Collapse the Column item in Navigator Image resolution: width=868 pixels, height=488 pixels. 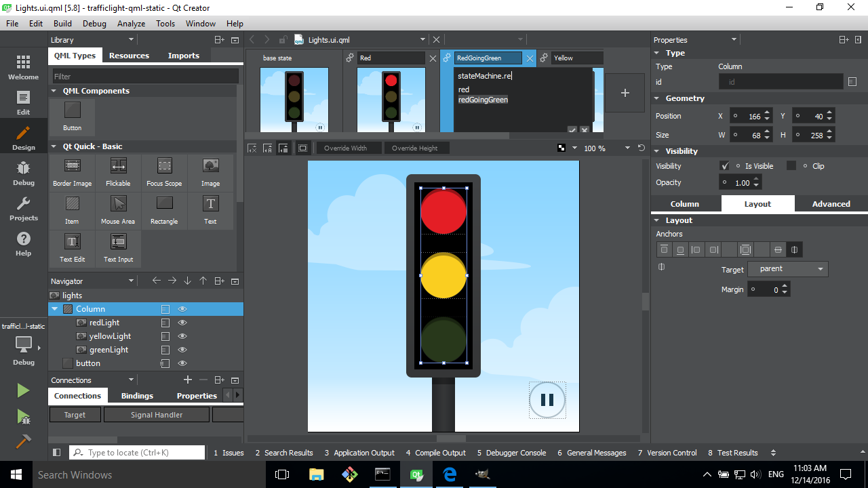pos(55,308)
